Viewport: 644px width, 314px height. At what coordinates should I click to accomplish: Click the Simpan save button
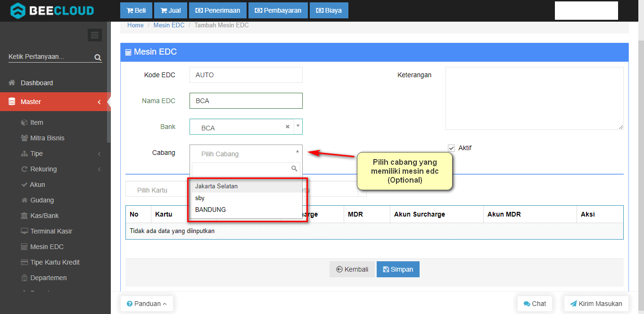pos(398,269)
